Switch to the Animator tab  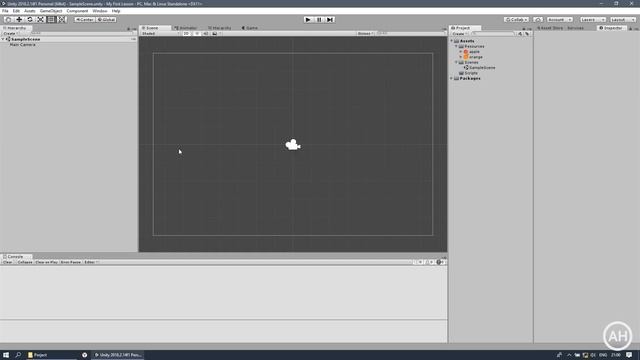tap(186, 28)
